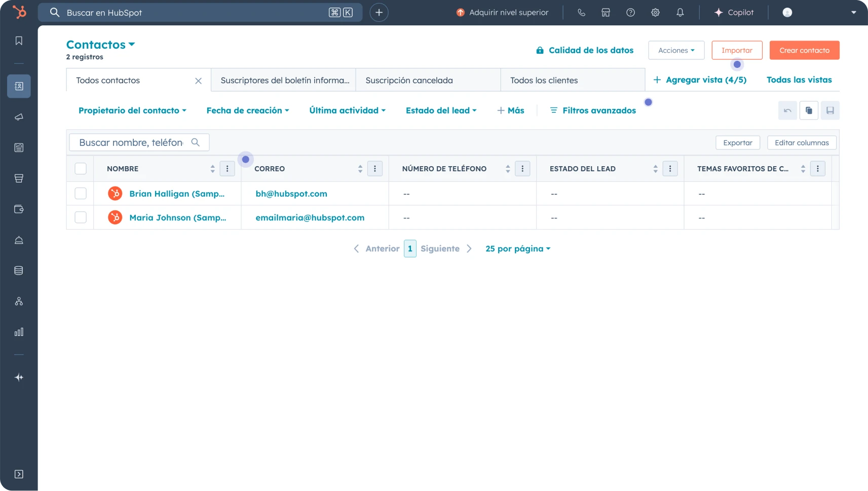Open Estado del lead filter dropdown
This screenshot has height=491, width=868.
coord(441,110)
